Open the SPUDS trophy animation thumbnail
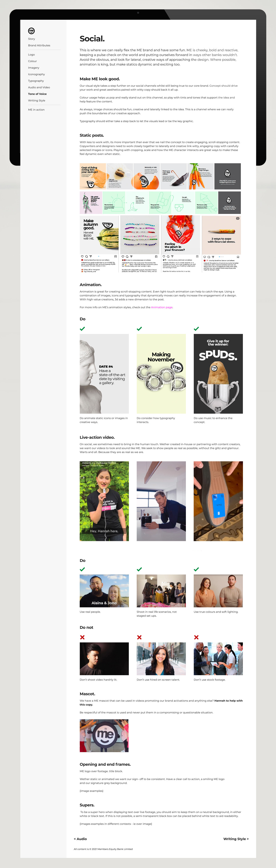The image size is (276, 868). click(x=218, y=374)
